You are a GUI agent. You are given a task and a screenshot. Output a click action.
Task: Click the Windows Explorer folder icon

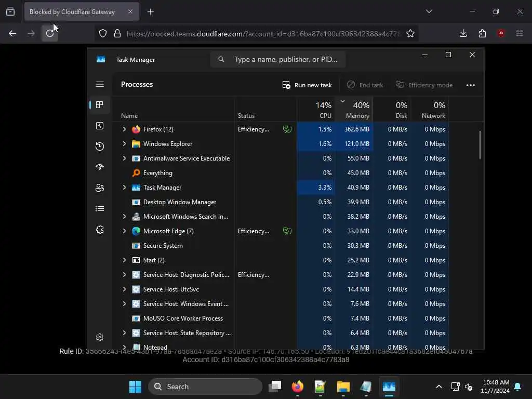tap(136, 144)
